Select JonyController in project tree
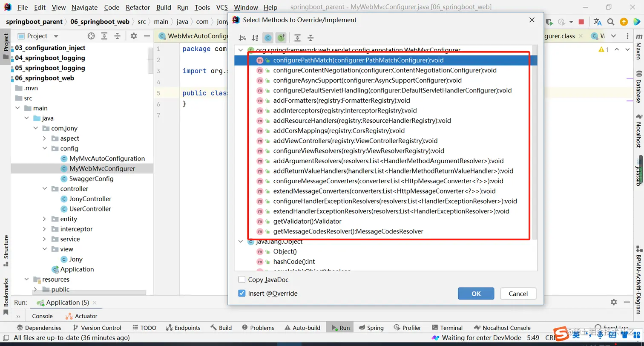Viewport: 644px width, 346px height. pyautogui.click(x=90, y=199)
